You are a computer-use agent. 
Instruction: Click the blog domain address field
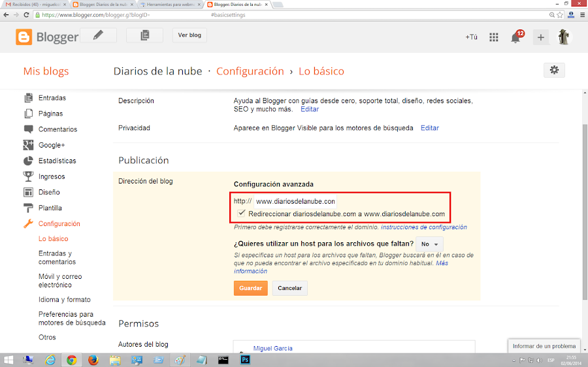[x=295, y=201]
